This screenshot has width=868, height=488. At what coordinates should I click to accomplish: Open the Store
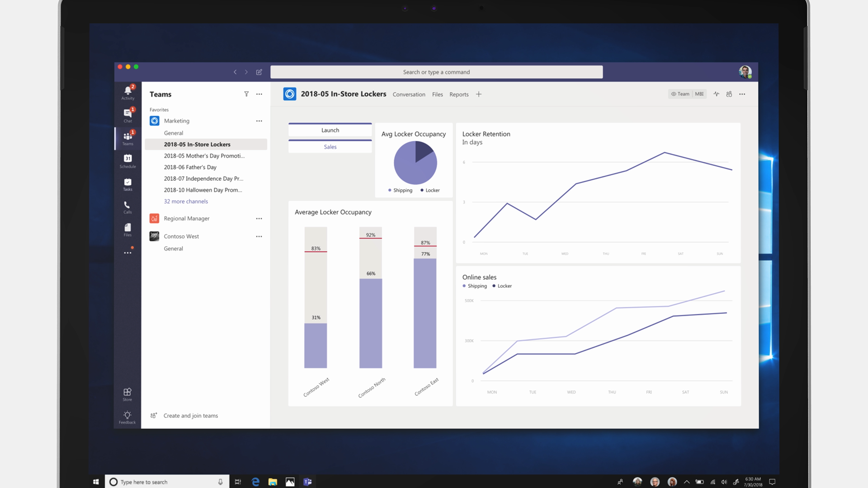click(x=127, y=394)
